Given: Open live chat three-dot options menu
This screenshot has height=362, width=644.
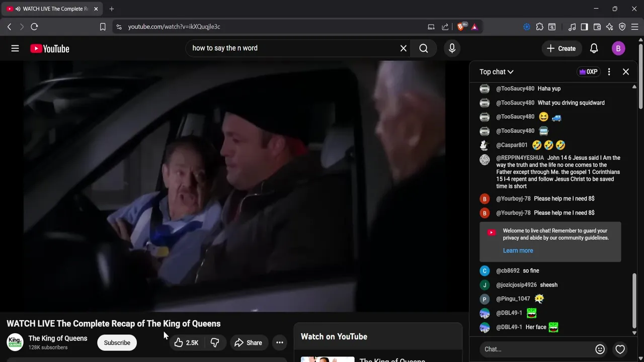Looking at the screenshot, I should (x=609, y=72).
